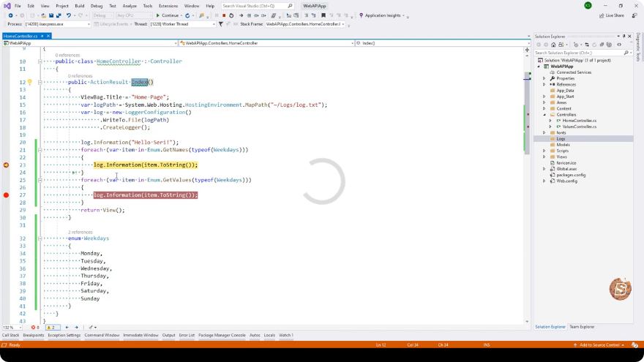Click Add to Source Control in status bar
Screen dimensions: 644x362
point(599,344)
